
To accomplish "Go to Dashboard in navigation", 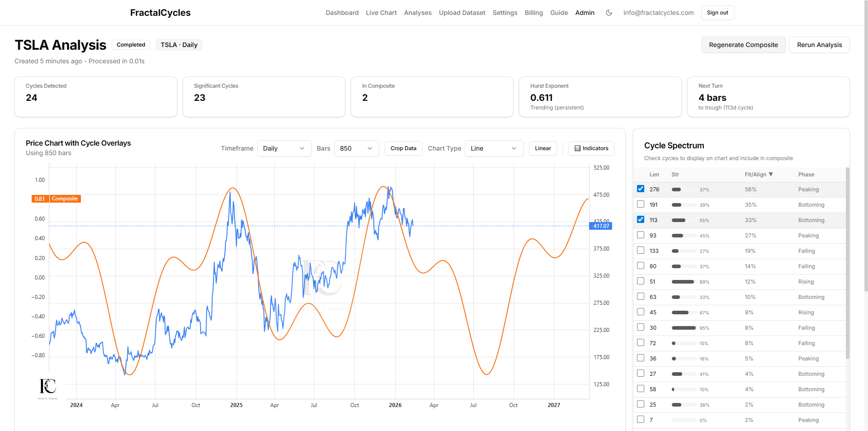I will (342, 13).
